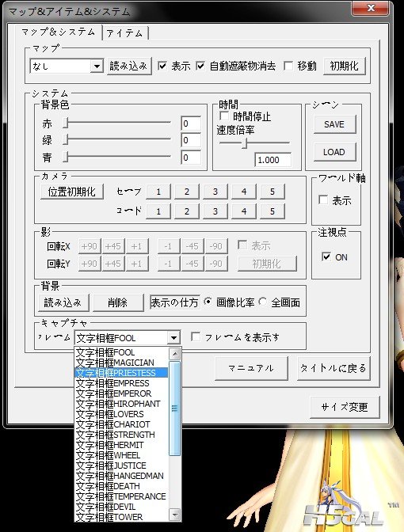This screenshot has width=404, height=532.
Task: Choose the DEVIL frame option
Action: click(x=121, y=507)
